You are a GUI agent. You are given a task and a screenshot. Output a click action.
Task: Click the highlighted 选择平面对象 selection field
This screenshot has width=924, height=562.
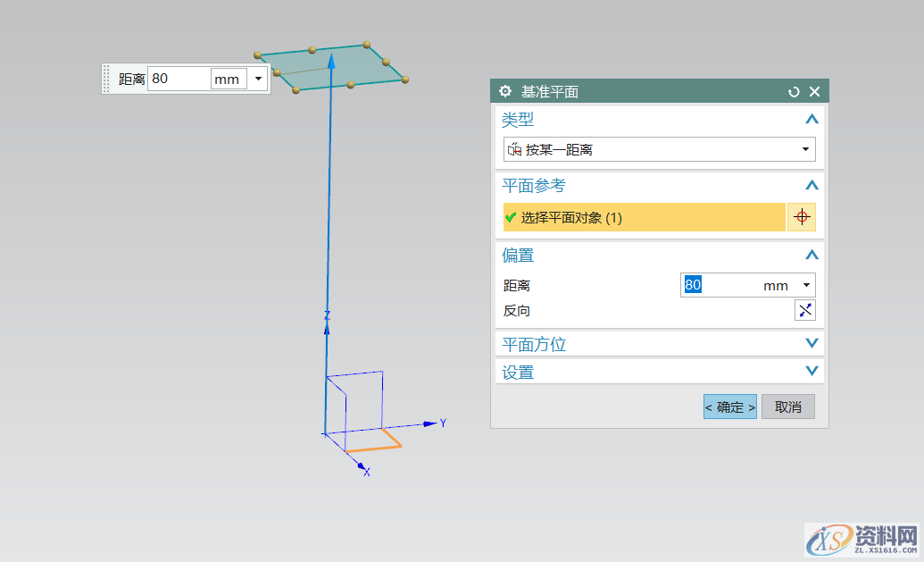643,216
